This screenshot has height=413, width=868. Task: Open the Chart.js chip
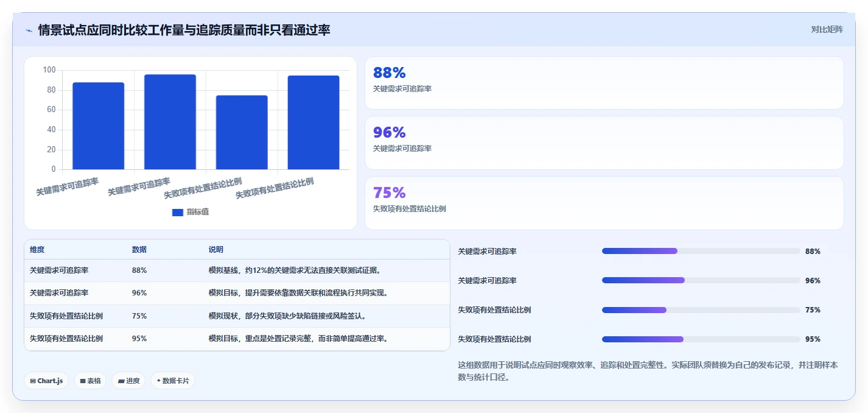click(x=46, y=381)
